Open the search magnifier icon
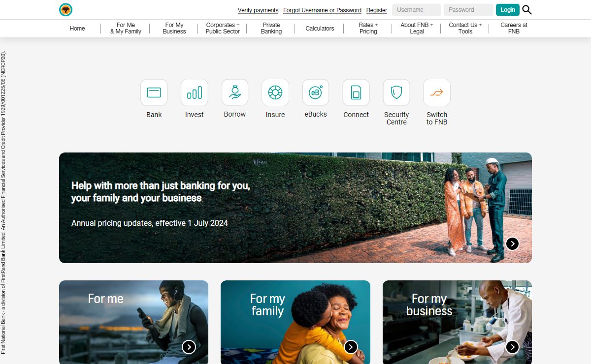591x364 pixels. coord(527,10)
